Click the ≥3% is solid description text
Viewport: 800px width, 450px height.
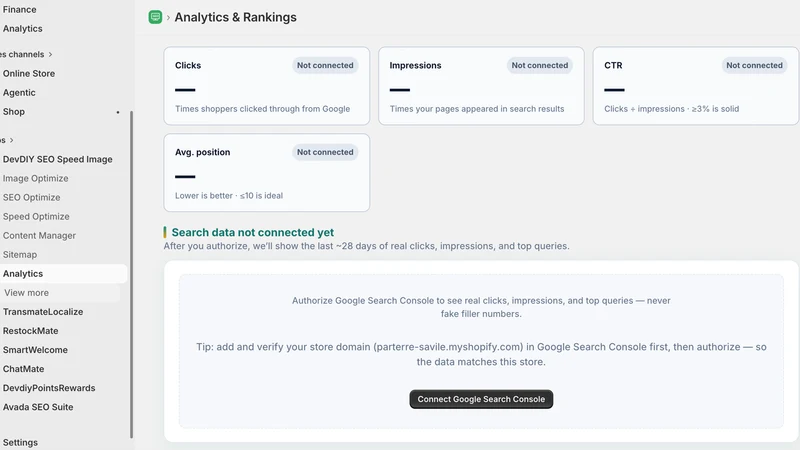[671, 109]
